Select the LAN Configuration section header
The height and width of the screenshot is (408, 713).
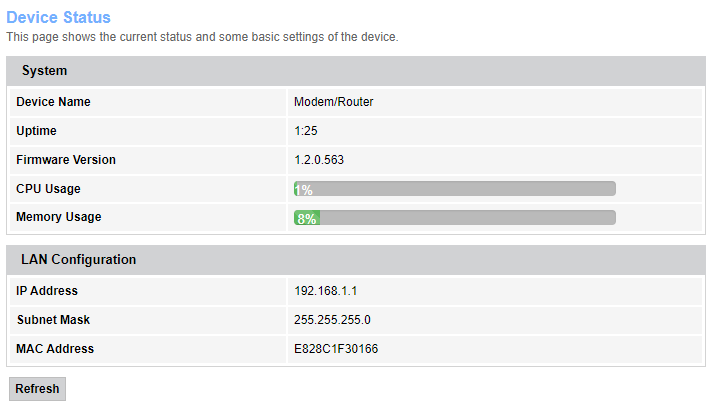[79, 260]
